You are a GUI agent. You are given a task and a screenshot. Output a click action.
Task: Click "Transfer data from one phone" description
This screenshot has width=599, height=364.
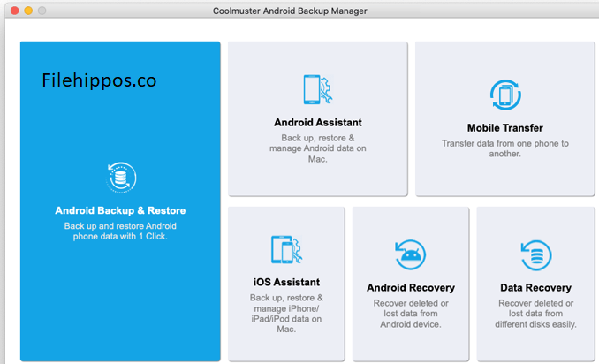(x=504, y=148)
